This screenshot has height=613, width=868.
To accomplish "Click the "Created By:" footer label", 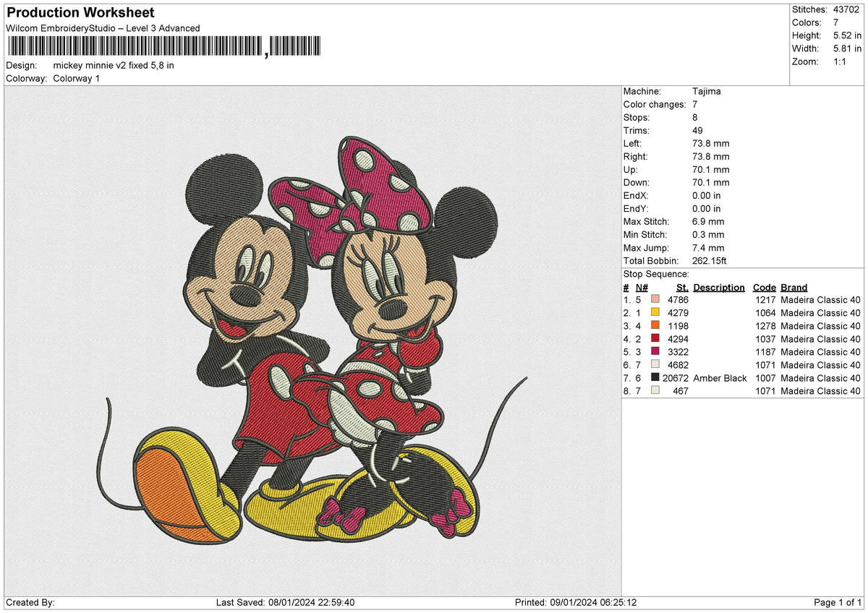I will coord(30,602).
